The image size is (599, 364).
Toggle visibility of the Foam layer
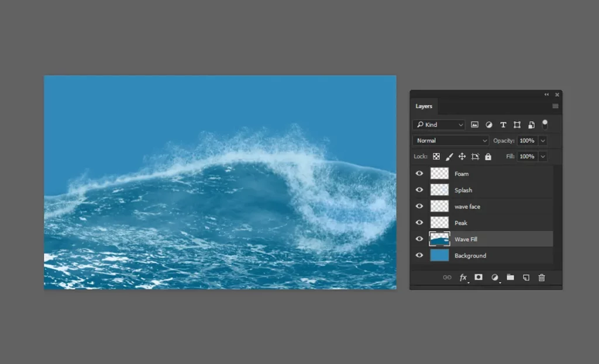point(419,173)
